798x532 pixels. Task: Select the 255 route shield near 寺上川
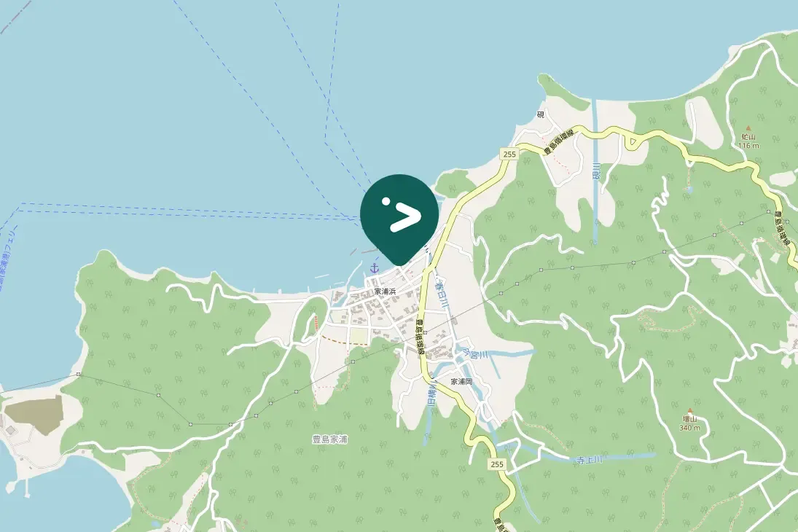click(x=497, y=463)
